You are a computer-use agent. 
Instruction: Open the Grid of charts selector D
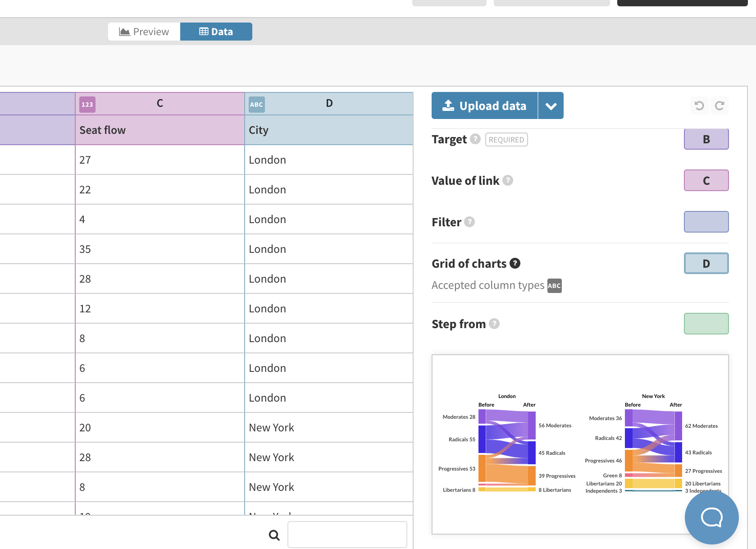[x=706, y=263]
